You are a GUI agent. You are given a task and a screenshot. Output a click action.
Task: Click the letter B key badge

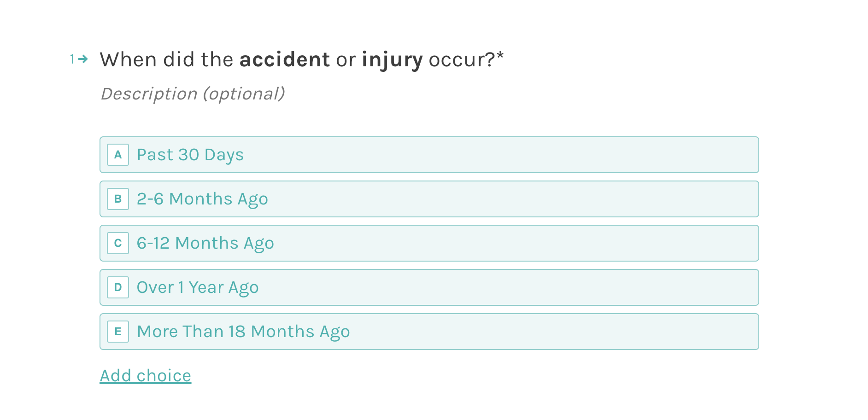(118, 199)
